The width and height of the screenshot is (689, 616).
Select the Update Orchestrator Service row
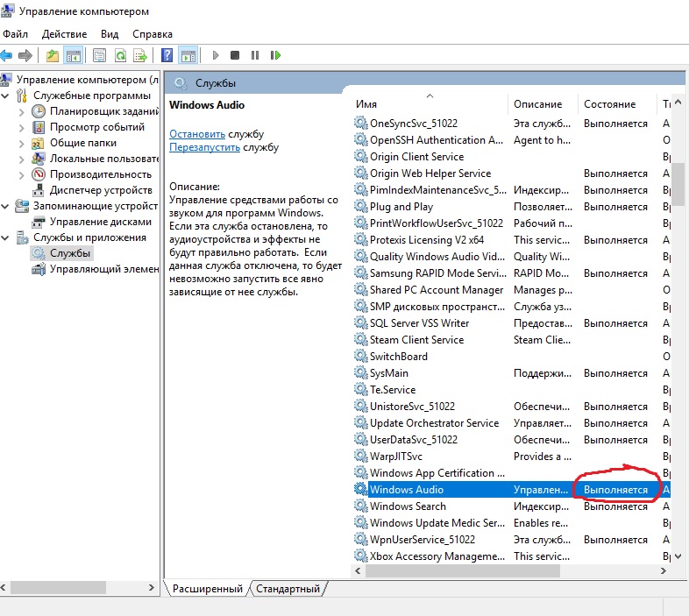pyautogui.click(x=512, y=423)
